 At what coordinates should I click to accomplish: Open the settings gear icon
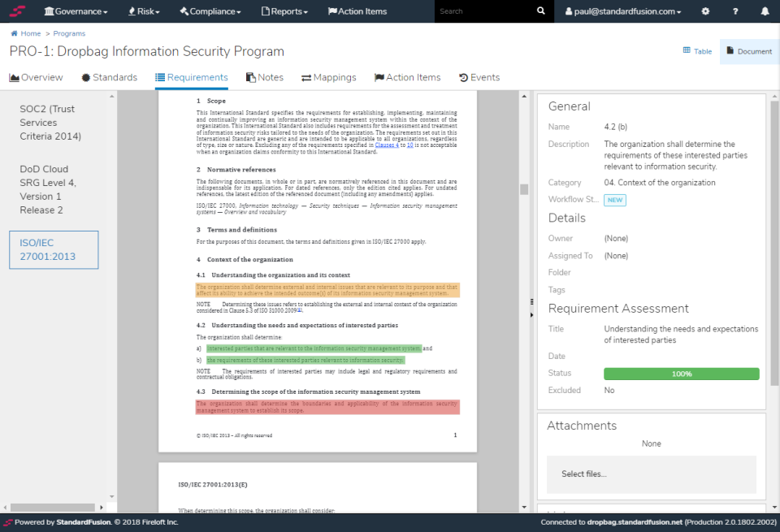pos(705,11)
